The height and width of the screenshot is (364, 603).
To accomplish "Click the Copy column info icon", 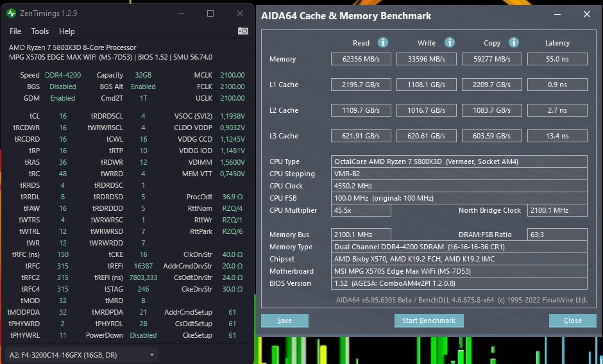I will (514, 42).
